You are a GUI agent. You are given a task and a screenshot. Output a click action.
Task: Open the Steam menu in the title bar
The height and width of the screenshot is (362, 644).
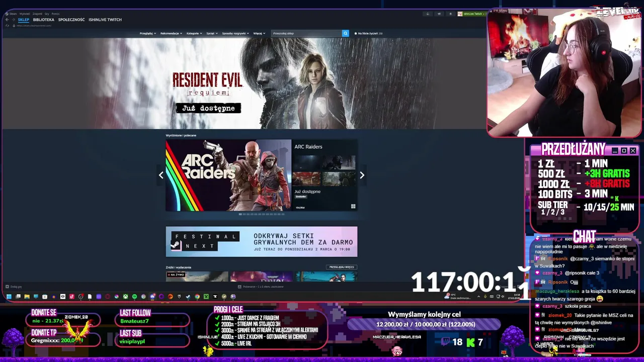(13, 14)
